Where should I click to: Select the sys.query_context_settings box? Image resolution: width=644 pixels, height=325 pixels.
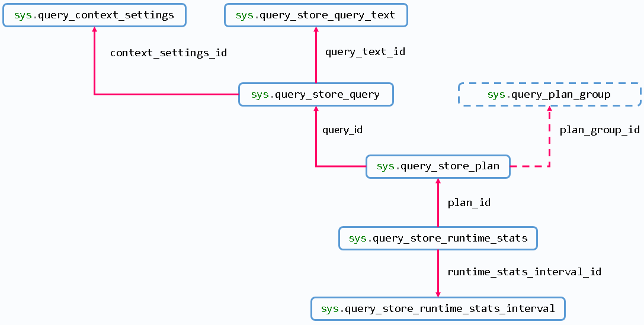tap(94, 15)
